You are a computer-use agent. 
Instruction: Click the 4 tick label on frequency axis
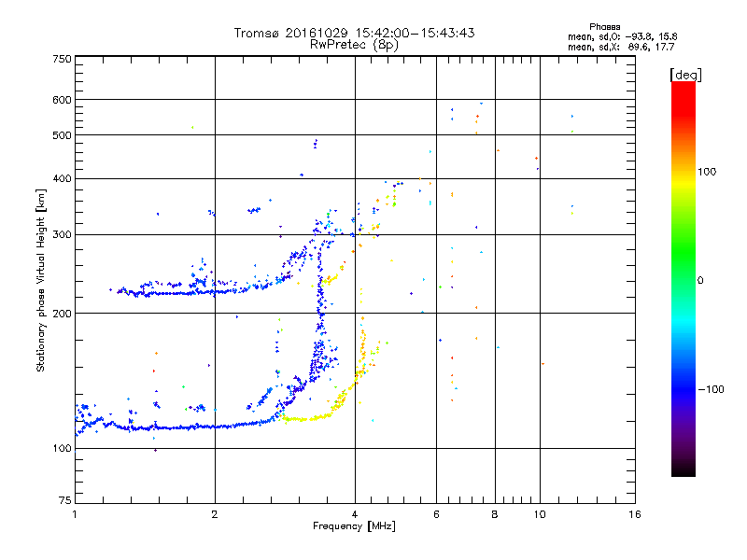point(355,514)
